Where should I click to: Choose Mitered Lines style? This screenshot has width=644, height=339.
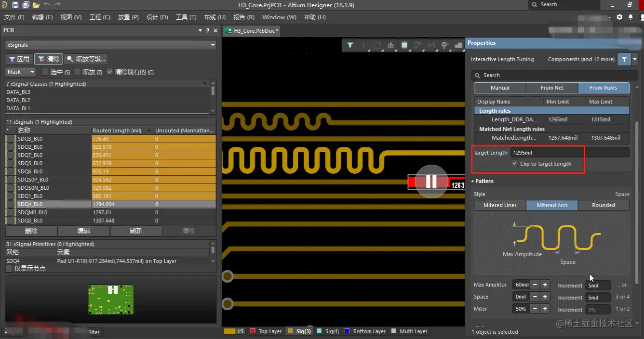500,205
